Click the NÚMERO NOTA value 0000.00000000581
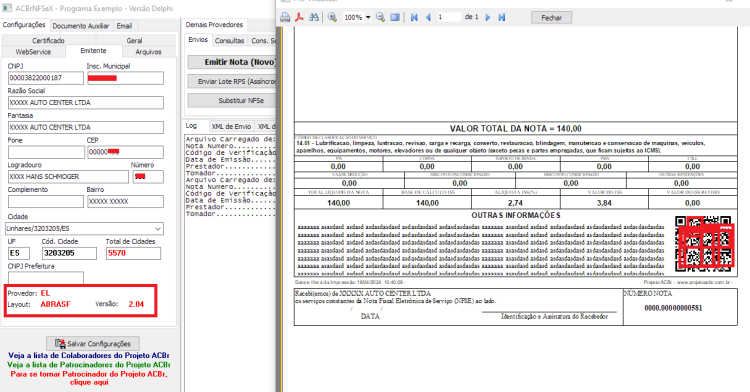Screen dimensions: 750x392 673,308
